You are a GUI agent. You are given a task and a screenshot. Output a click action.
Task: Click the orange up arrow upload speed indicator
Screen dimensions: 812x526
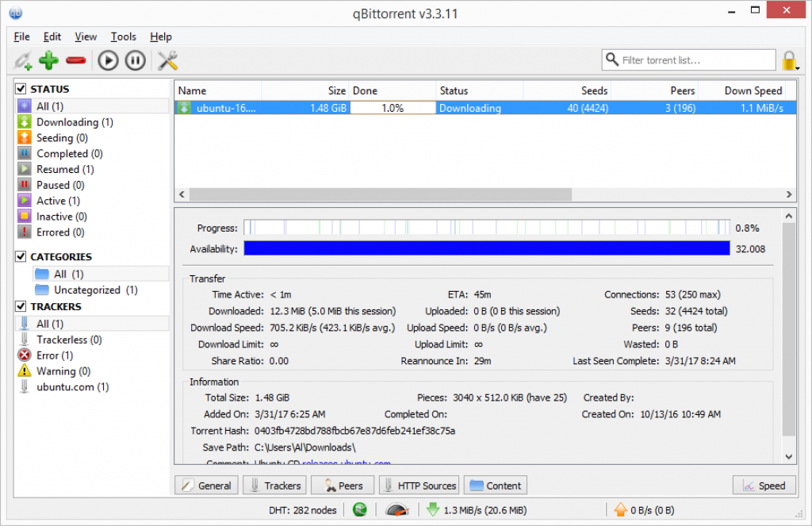coord(620,510)
